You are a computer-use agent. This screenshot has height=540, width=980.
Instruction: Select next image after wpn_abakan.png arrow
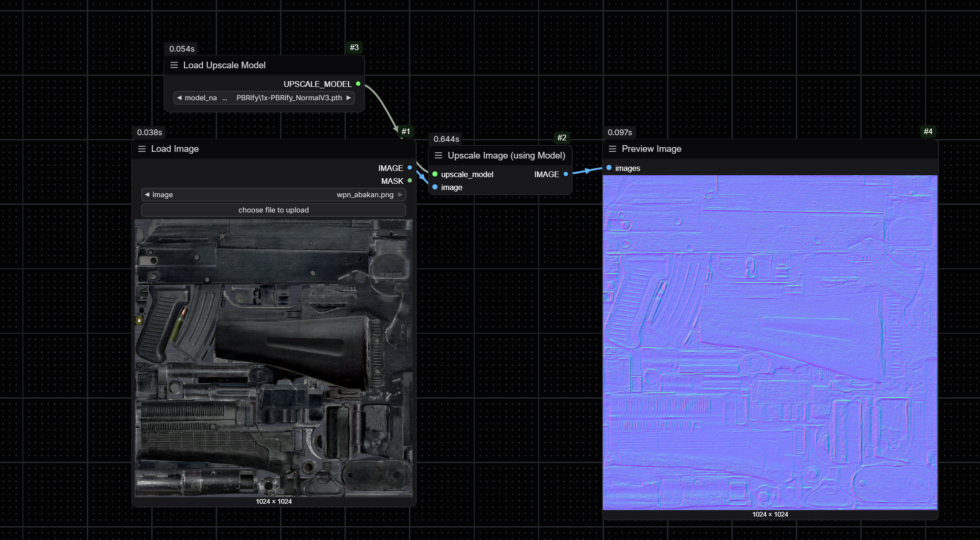(400, 195)
